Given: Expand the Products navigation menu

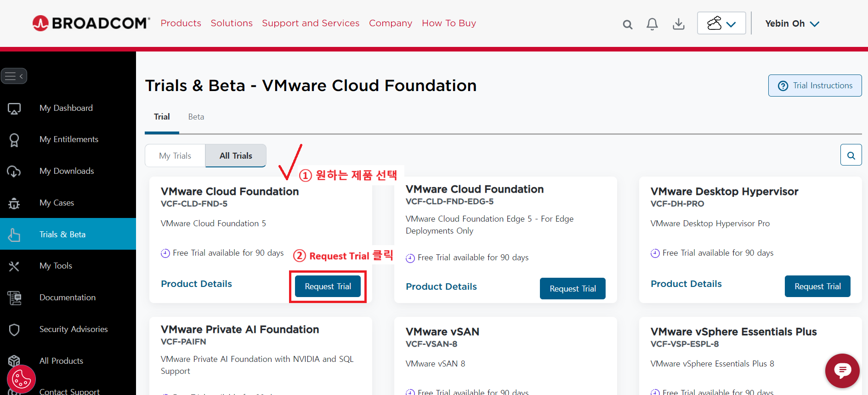Looking at the screenshot, I should tap(181, 23).
